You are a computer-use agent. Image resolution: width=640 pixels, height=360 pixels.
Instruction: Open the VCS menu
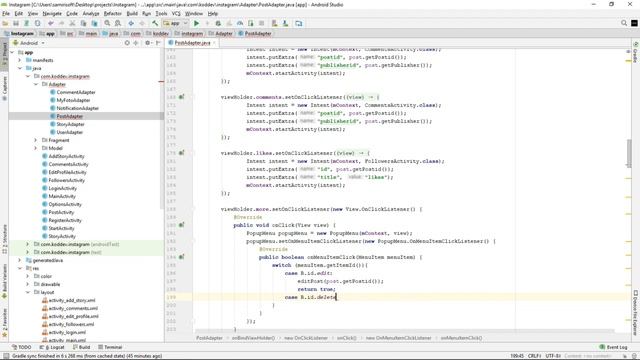(176, 13)
